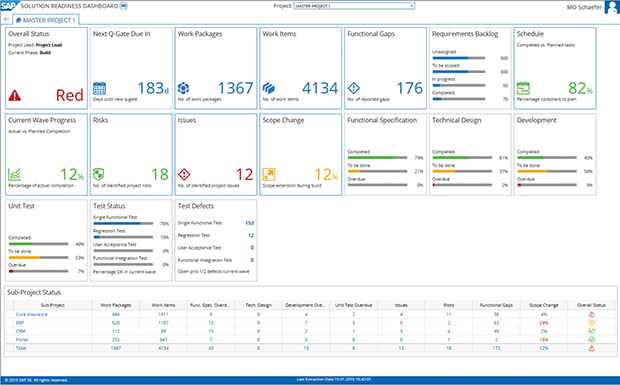Click the Work Packages column header

(x=115, y=305)
